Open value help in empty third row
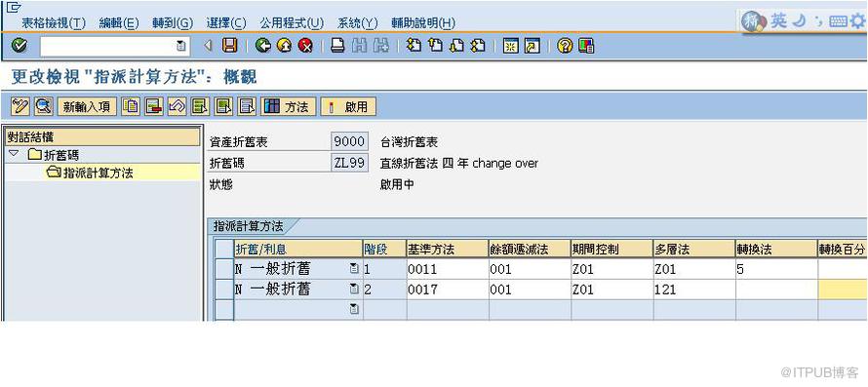The height and width of the screenshot is (387, 868). (354, 310)
